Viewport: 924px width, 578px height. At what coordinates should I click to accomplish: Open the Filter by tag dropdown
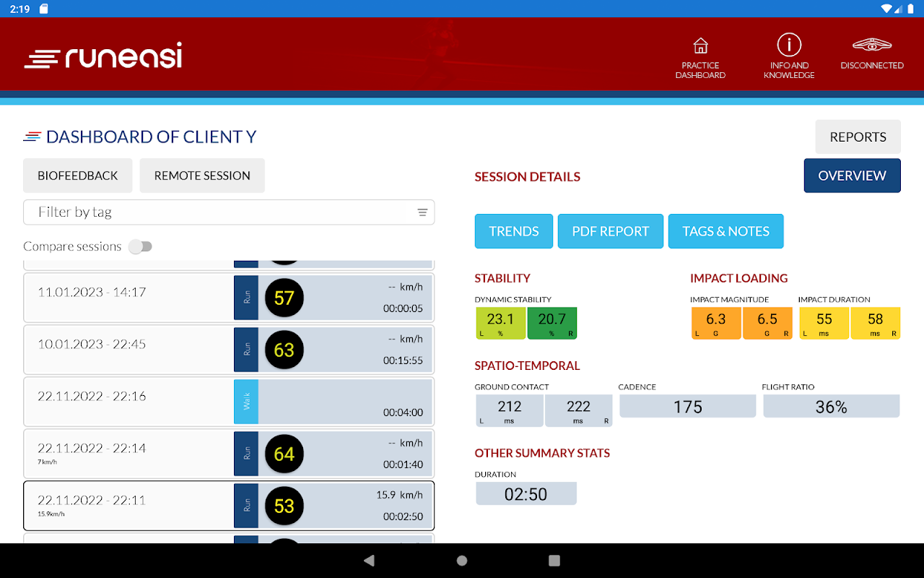click(x=229, y=212)
